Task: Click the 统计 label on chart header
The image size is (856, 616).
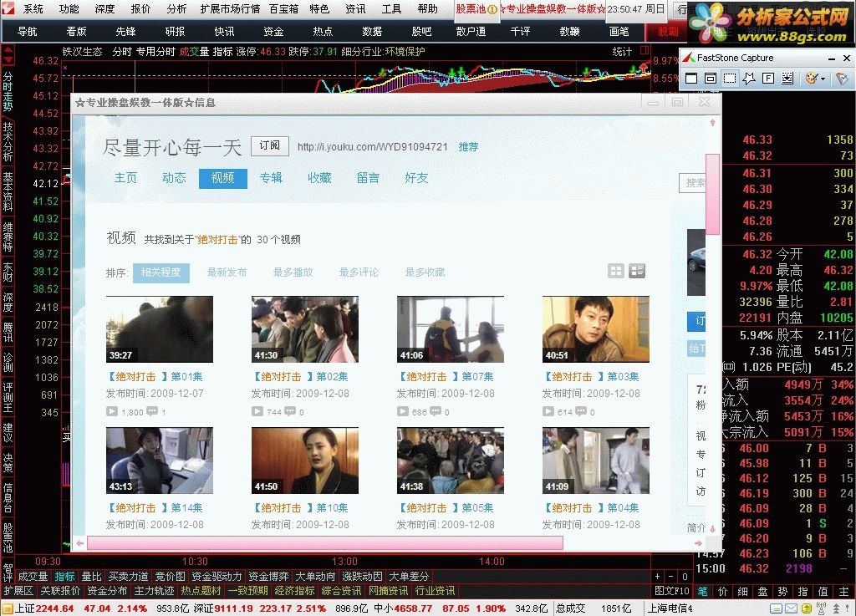Action: 622,51
